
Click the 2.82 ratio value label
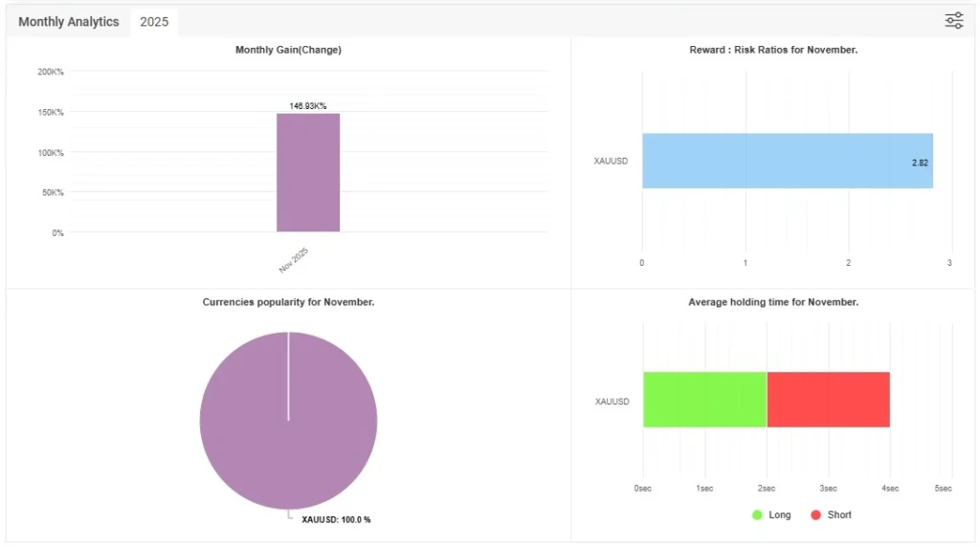pyautogui.click(x=919, y=163)
